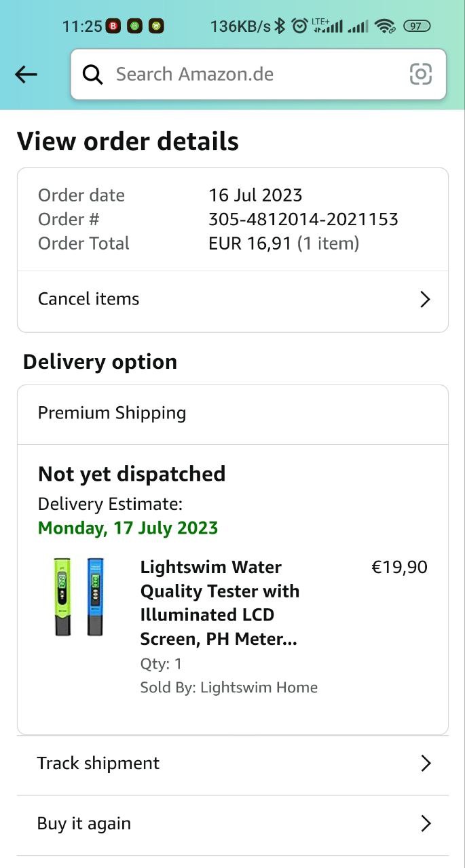Open the Buy it again chevron arrow
Viewport: 465px width, 868px height.
[426, 824]
